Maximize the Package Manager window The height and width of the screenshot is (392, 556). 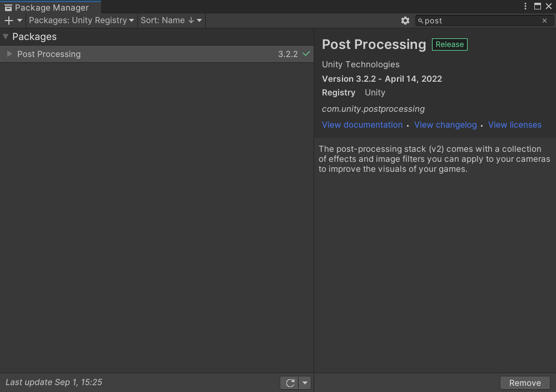click(x=538, y=6)
